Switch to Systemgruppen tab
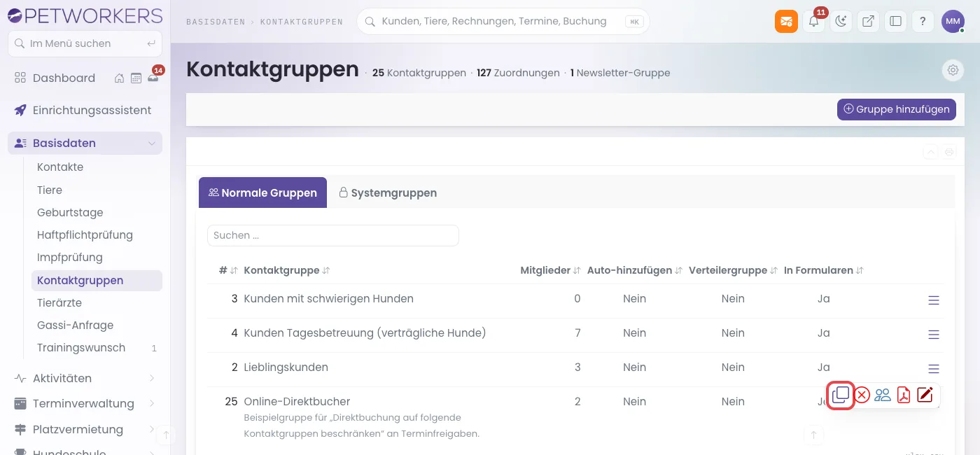 [x=388, y=192]
